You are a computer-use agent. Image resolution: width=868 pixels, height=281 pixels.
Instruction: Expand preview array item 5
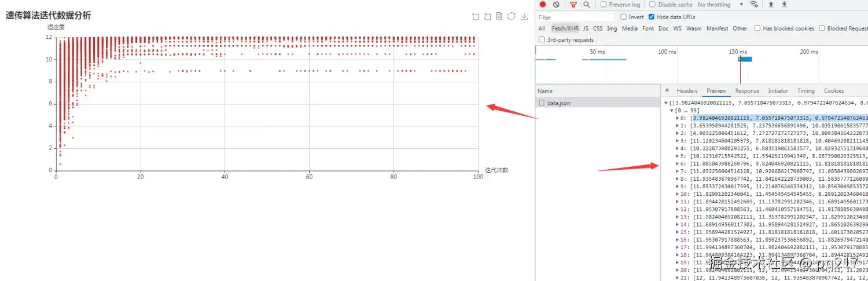(x=678, y=155)
